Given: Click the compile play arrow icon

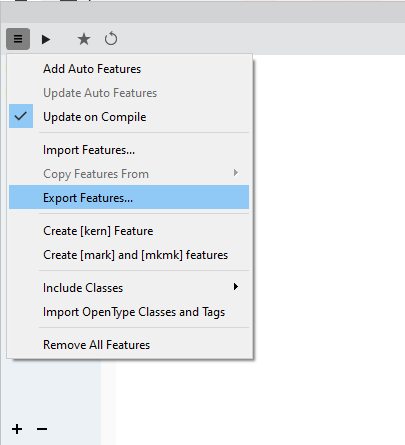Looking at the screenshot, I should tap(46, 39).
